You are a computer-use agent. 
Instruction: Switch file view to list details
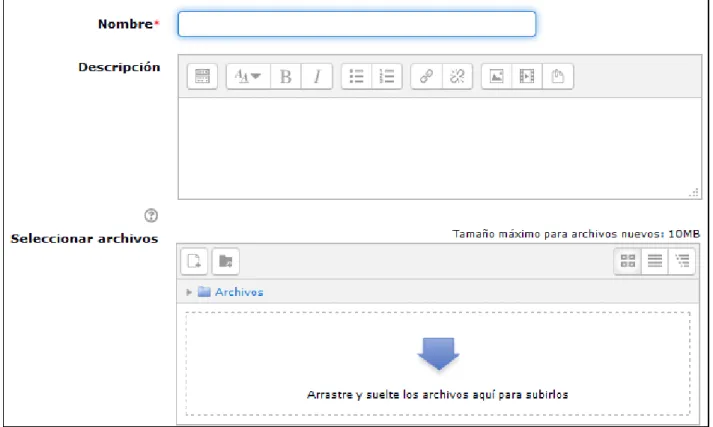655,261
